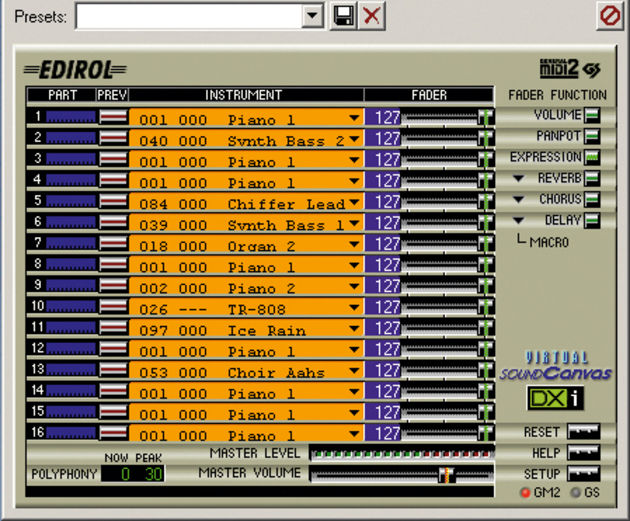The image size is (630, 521).
Task: Preview Part 9 Piano 2 sound
Action: tap(113, 285)
